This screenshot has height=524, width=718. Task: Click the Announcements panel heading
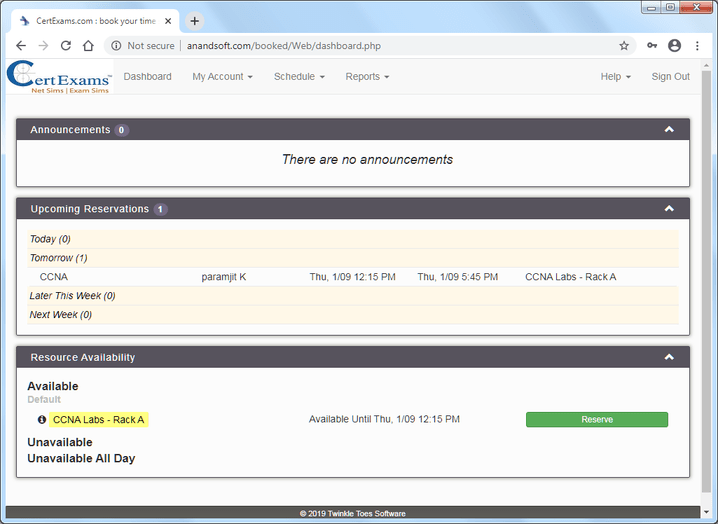[x=70, y=130]
